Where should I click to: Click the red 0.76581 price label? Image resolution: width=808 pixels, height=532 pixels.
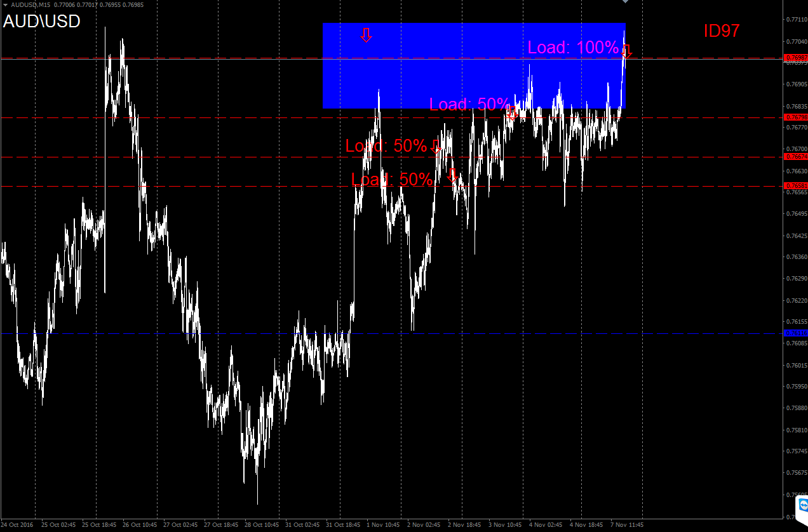coord(797,185)
